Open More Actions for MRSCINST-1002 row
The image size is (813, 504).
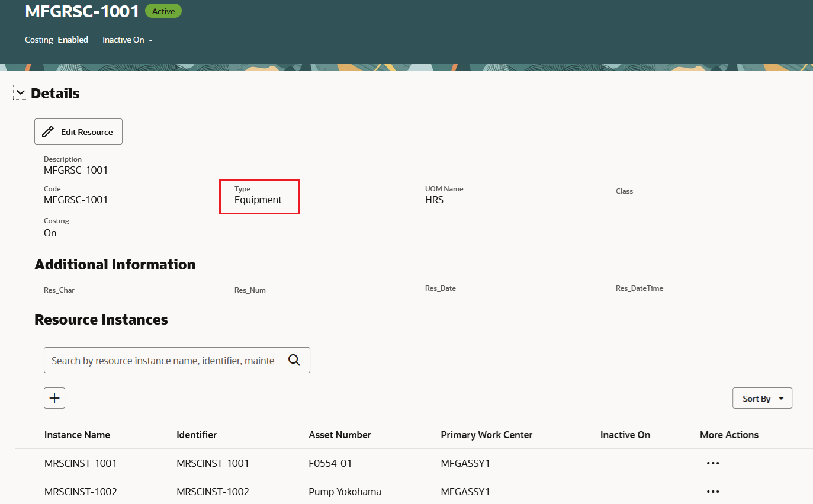[x=713, y=492]
